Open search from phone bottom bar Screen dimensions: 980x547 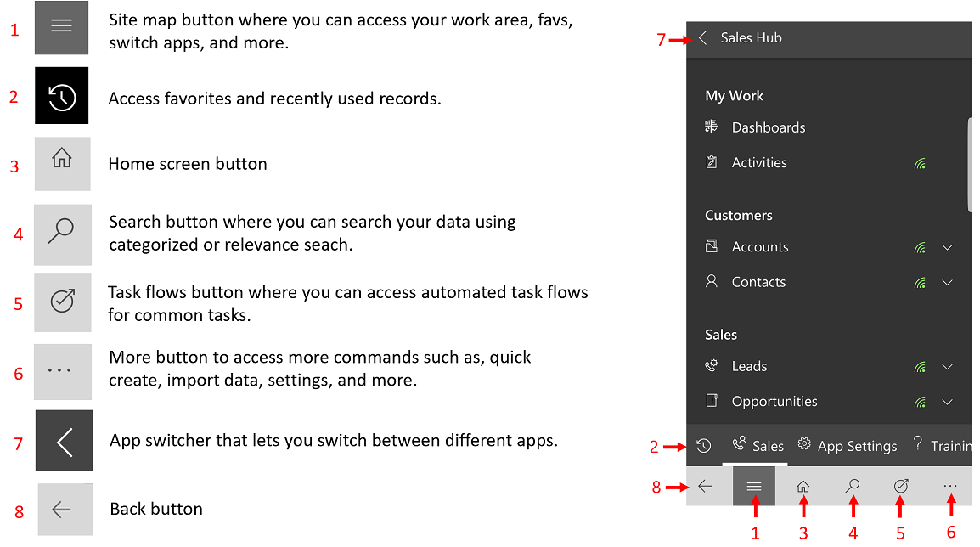[x=853, y=486]
